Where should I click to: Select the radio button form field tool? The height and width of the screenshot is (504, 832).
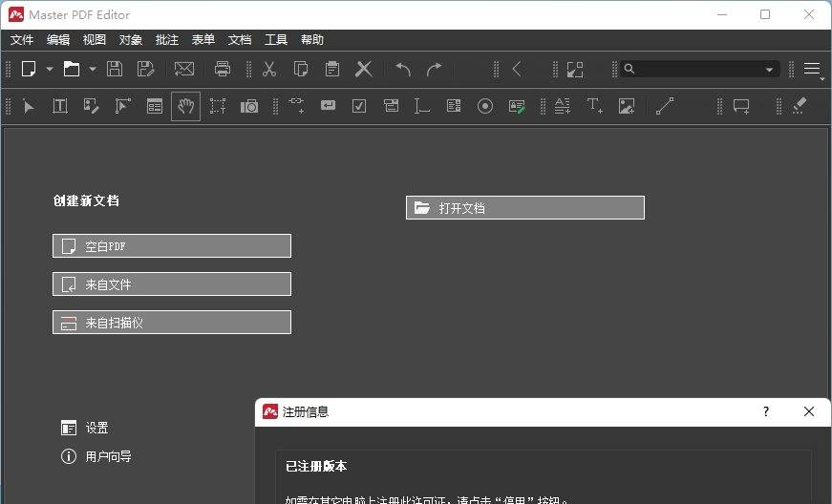coord(485,106)
